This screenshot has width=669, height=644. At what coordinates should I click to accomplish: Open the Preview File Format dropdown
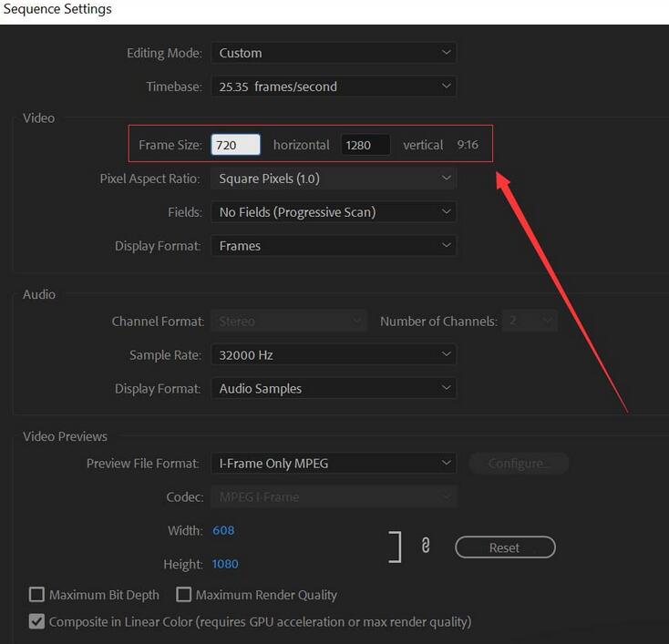click(333, 463)
